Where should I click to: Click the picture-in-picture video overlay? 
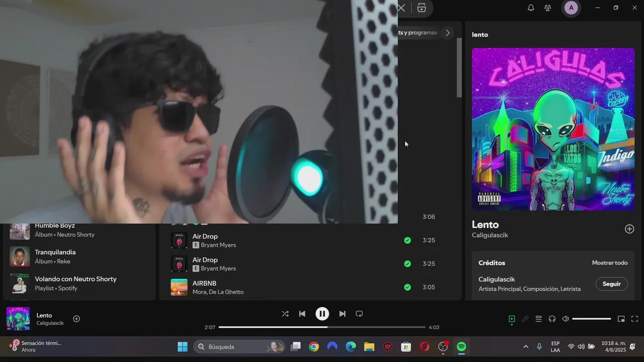199,112
